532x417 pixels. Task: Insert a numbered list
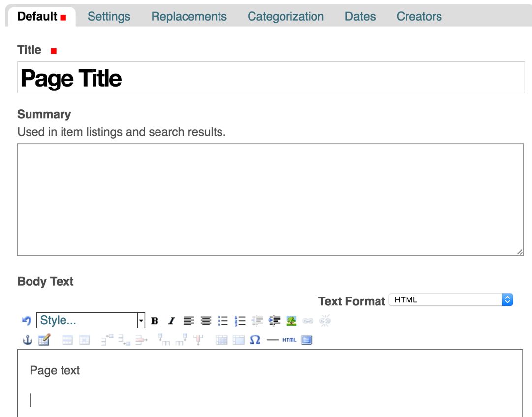(x=240, y=321)
